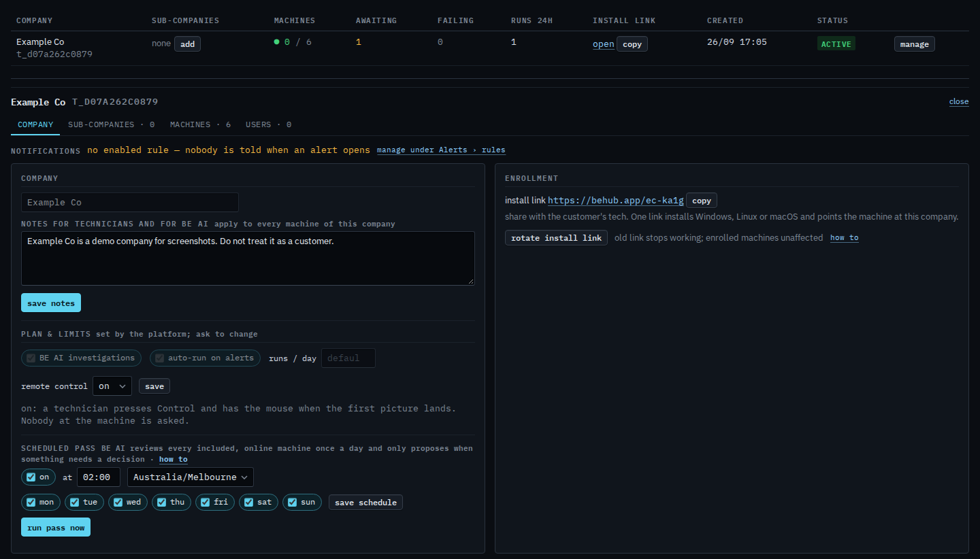
Task: Close the Example Co detail panel
Action: tap(959, 101)
